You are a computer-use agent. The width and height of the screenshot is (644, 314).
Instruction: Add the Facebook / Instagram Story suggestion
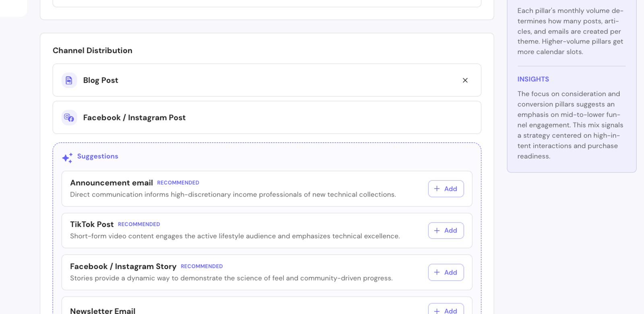446,272
